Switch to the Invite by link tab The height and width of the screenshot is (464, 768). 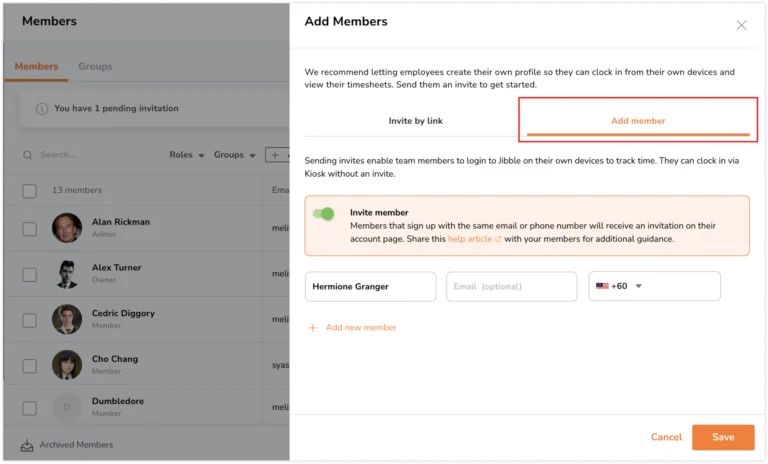tap(415, 121)
